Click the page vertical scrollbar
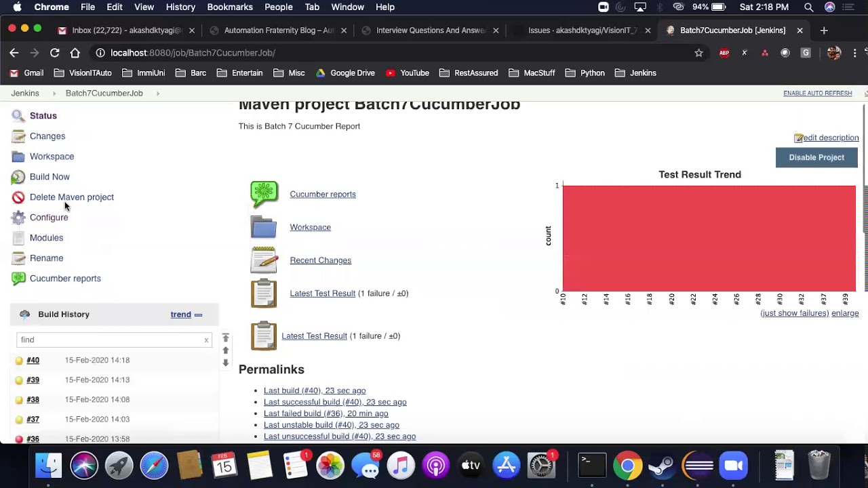The width and height of the screenshot is (868, 488). tap(865, 169)
